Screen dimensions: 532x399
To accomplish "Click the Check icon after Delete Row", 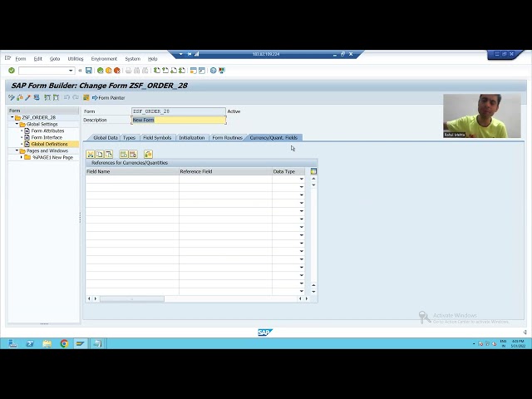I will pyautogui.click(x=148, y=155).
